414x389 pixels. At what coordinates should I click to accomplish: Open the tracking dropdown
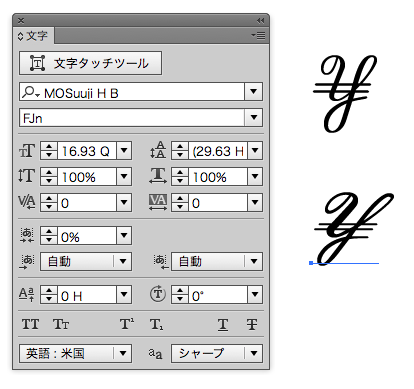(x=255, y=203)
